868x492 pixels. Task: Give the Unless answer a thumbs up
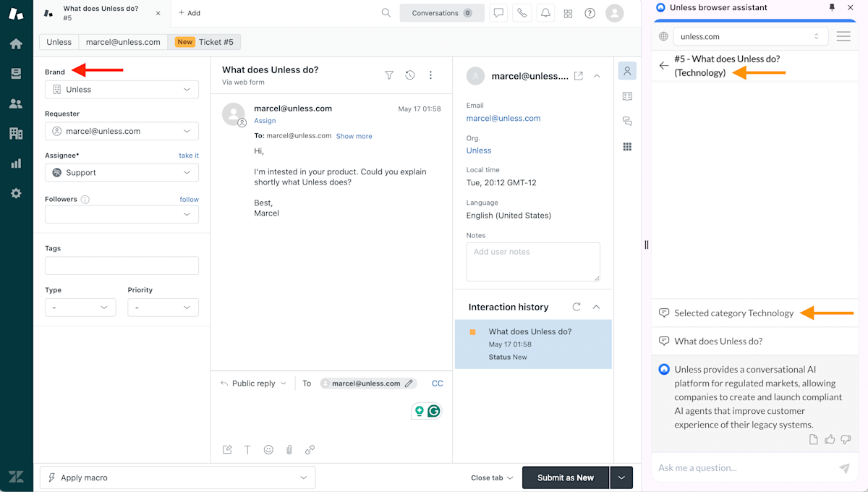click(x=830, y=439)
